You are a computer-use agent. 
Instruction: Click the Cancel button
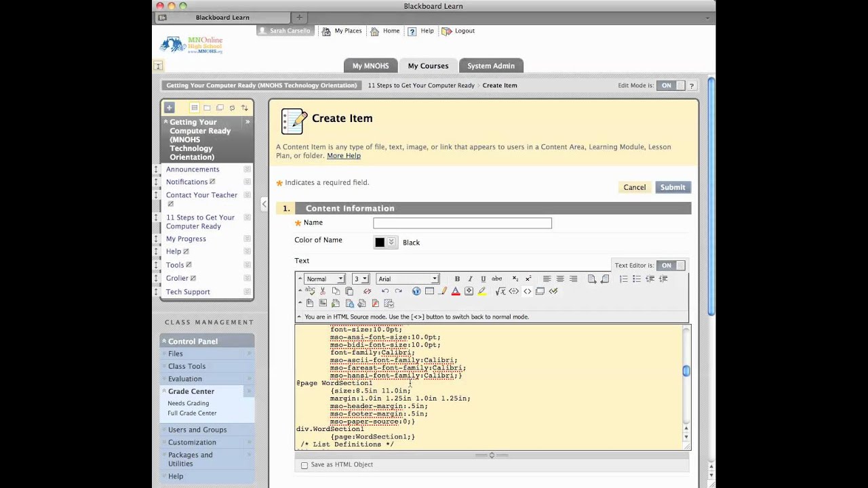pyautogui.click(x=635, y=187)
